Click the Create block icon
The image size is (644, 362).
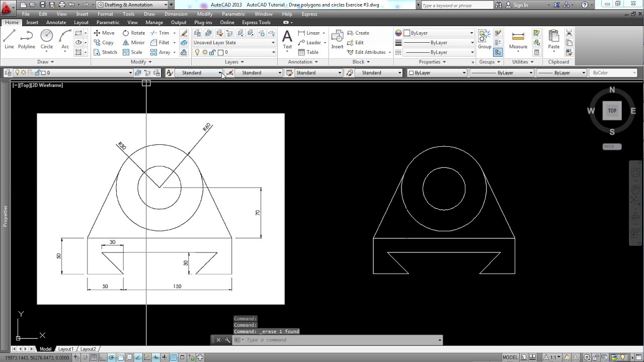click(358, 33)
